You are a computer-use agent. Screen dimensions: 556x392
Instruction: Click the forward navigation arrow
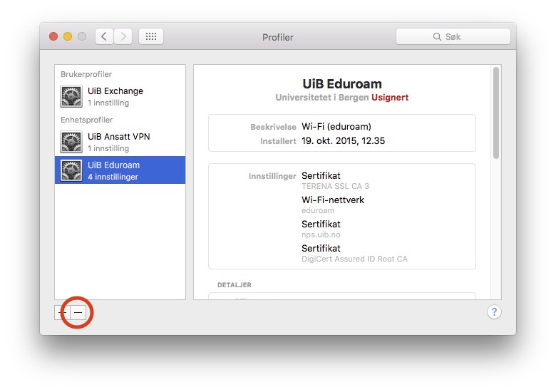click(123, 36)
